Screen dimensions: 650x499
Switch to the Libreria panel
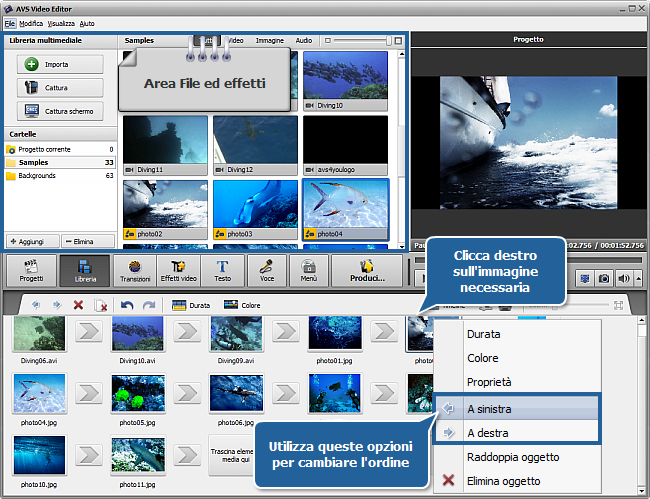[x=84, y=271]
